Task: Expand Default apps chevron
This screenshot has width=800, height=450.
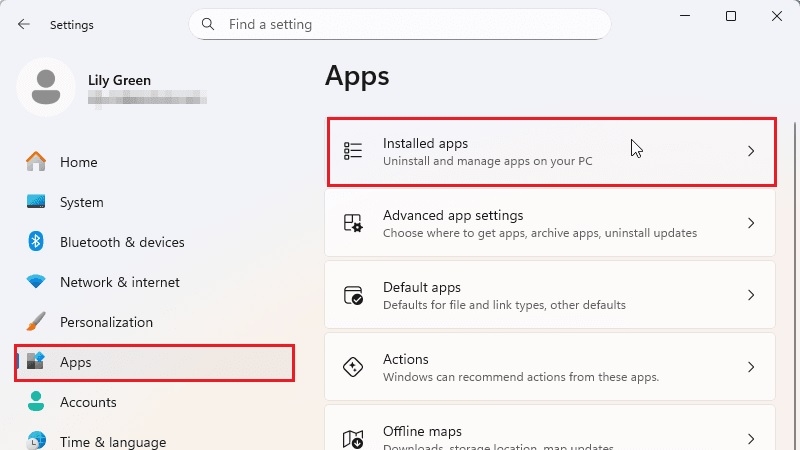Action: pos(751,295)
